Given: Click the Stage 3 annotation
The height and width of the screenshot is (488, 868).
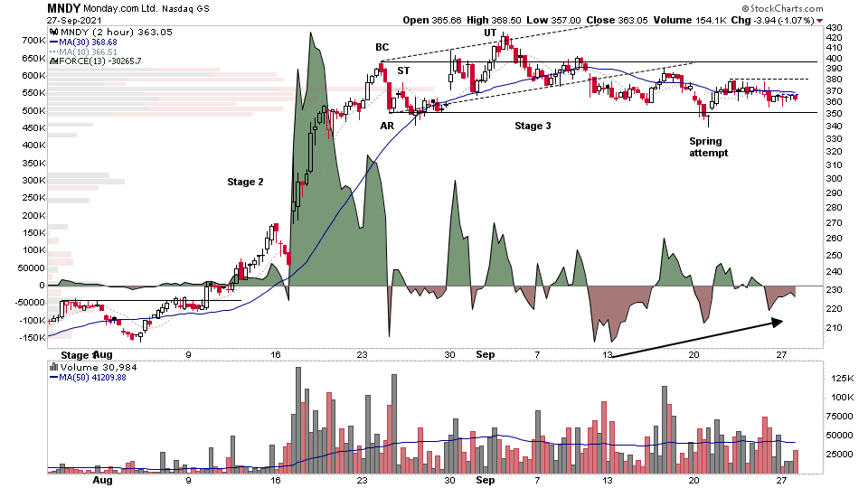Looking at the screenshot, I should click(x=533, y=126).
